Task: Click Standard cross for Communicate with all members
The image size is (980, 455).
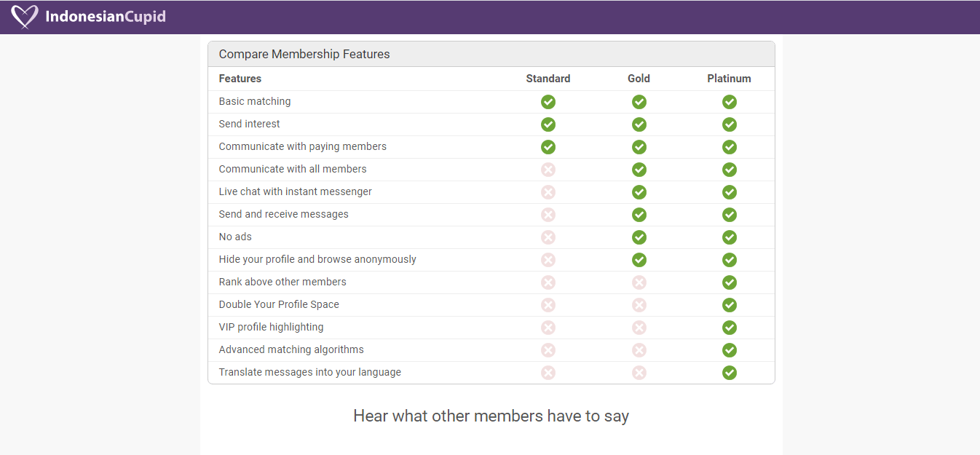Action: pos(548,170)
